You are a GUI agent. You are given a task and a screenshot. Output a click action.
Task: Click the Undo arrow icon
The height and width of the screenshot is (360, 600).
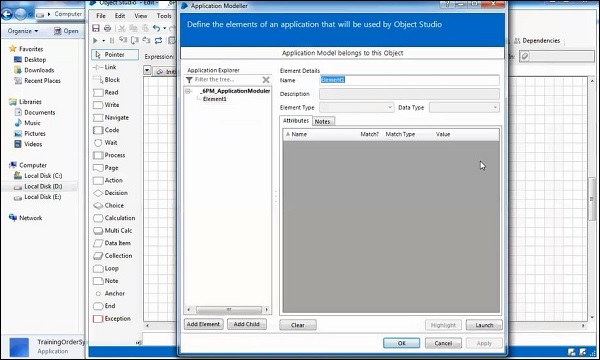(x=156, y=28)
